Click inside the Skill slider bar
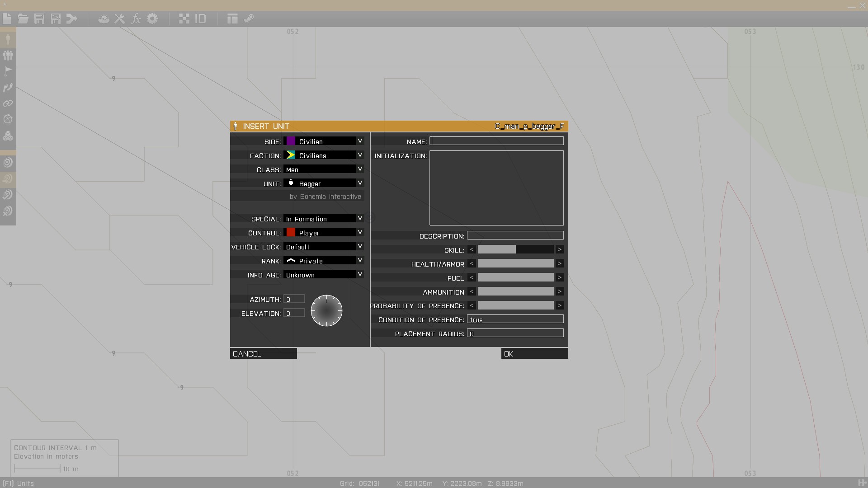The width and height of the screenshot is (868, 488). tap(515, 249)
